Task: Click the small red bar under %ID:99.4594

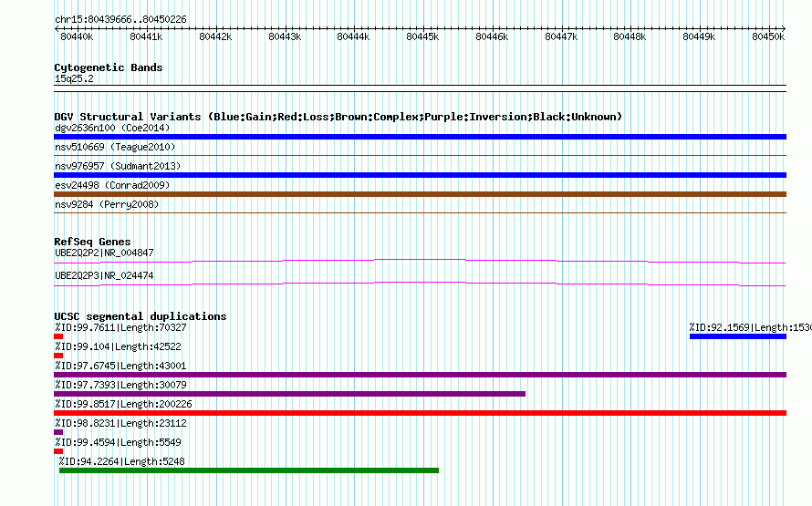Action: pyautogui.click(x=58, y=451)
